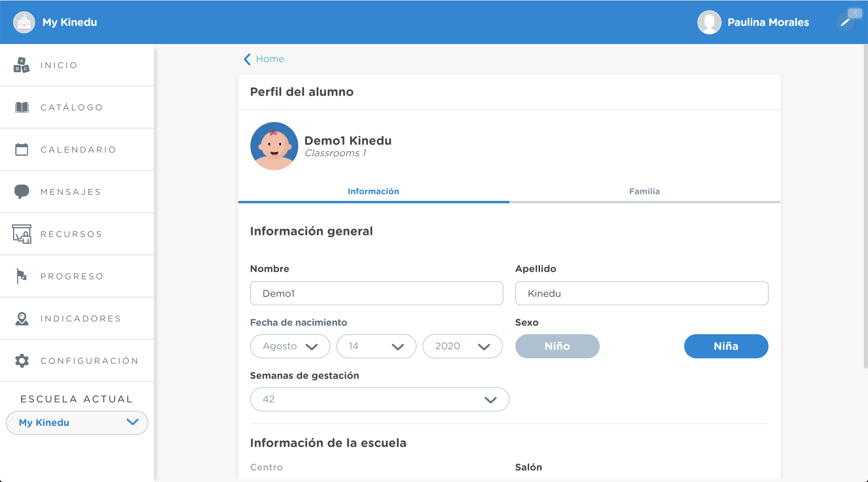
Task: Open the birth day dropdown showing 14
Action: [x=376, y=346]
